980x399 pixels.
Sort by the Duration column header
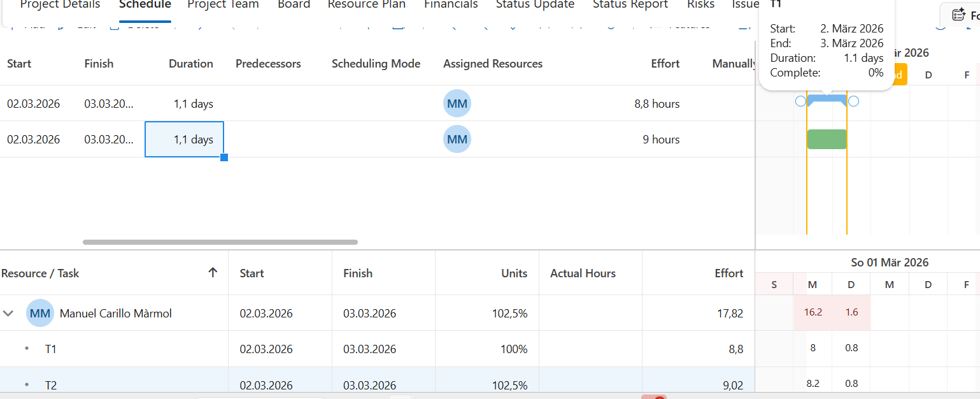[x=191, y=64]
